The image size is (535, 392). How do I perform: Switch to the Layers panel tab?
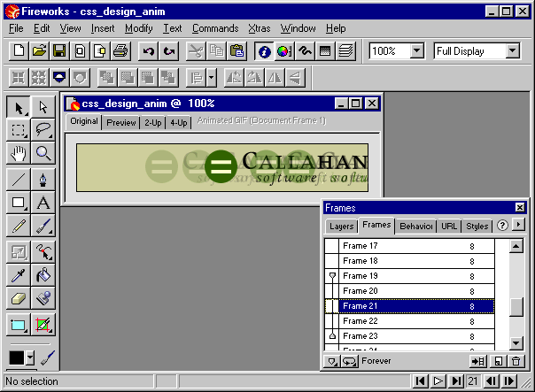tap(342, 226)
